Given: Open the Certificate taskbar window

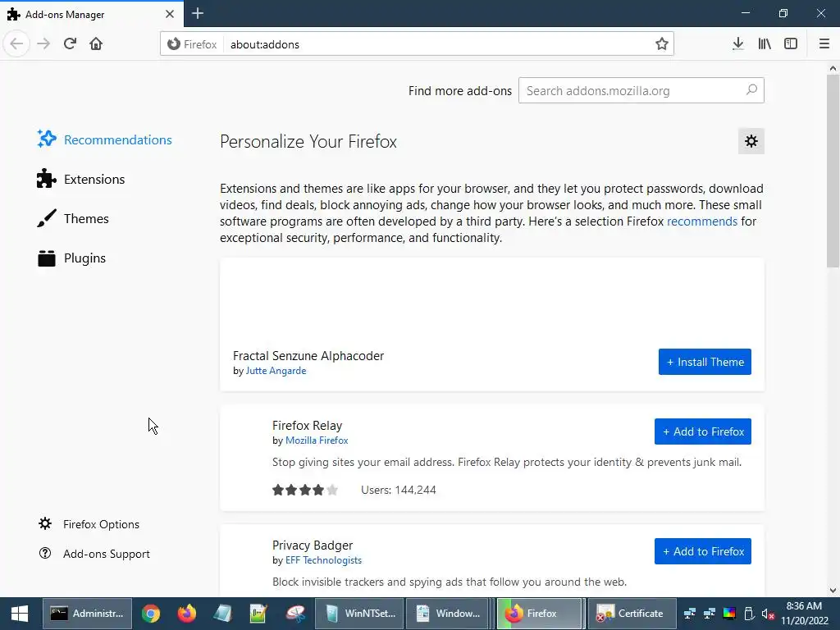Looking at the screenshot, I should [632, 614].
